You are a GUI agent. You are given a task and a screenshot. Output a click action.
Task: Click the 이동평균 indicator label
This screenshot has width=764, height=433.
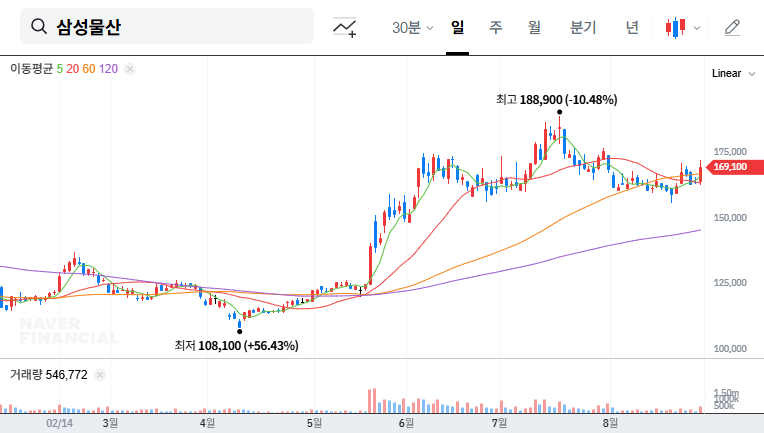pos(31,69)
